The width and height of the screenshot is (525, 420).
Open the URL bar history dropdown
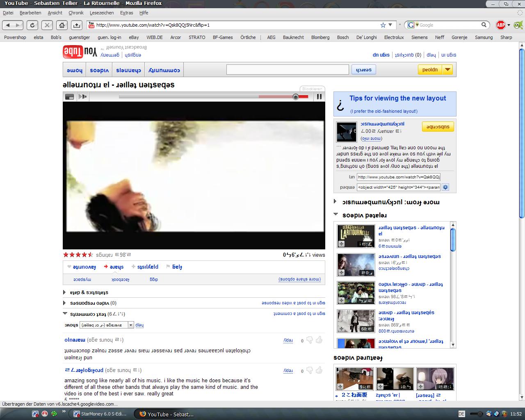[x=390, y=25]
